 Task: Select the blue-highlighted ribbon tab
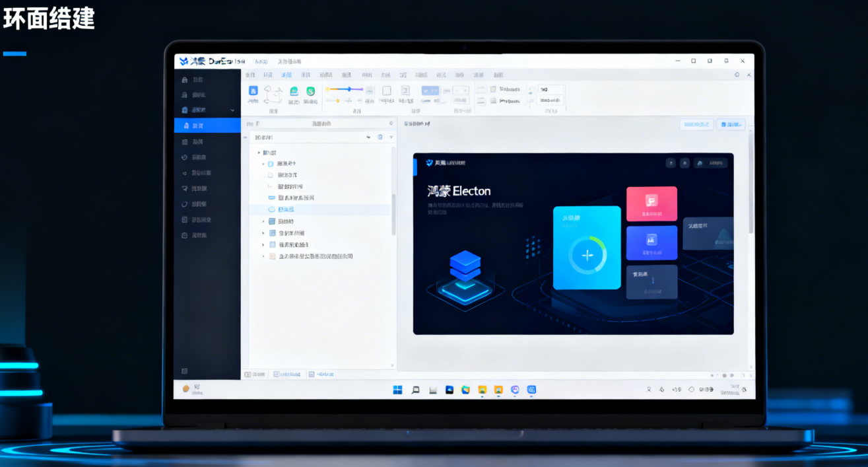pyautogui.click(x=286, y=75)
